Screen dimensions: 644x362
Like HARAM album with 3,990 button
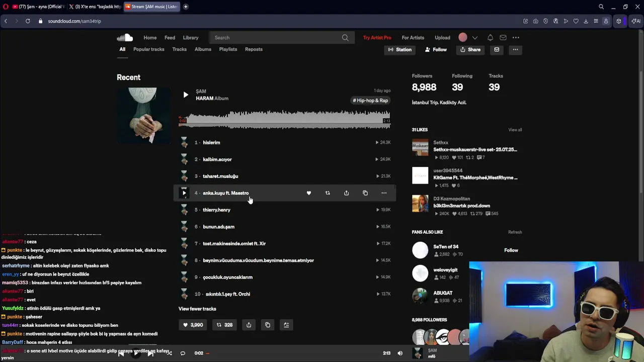click(x=193, y=325)
